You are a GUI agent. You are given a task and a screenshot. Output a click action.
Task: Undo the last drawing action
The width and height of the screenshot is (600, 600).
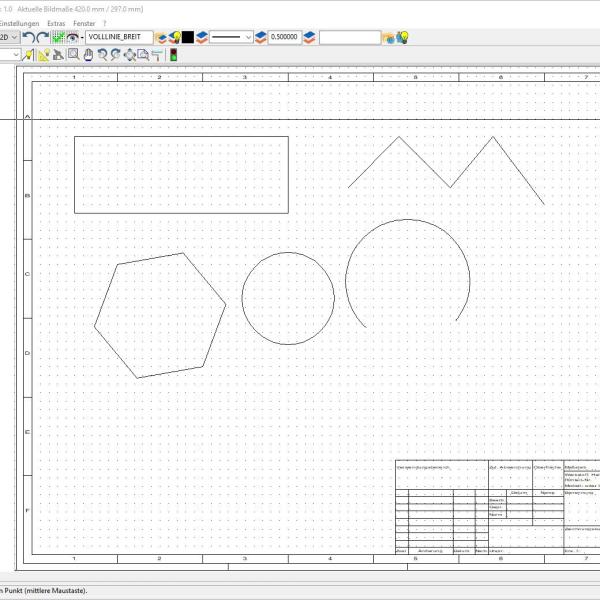[28, 37]
